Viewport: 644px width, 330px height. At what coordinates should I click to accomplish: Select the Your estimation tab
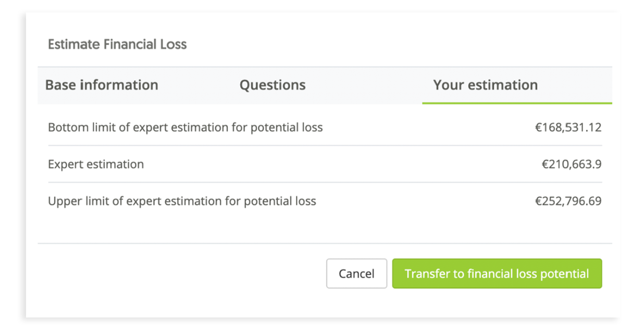[x=485, y=85]
